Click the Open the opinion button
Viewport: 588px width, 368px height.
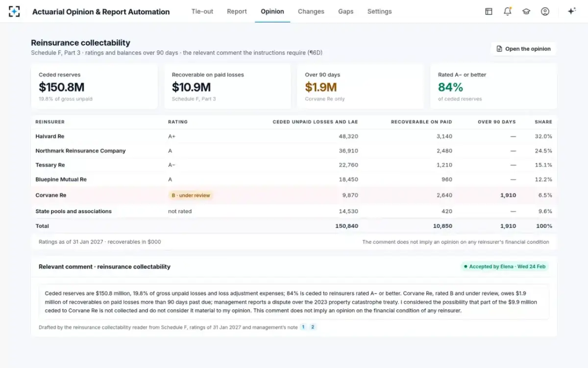[x=523, y=49]
